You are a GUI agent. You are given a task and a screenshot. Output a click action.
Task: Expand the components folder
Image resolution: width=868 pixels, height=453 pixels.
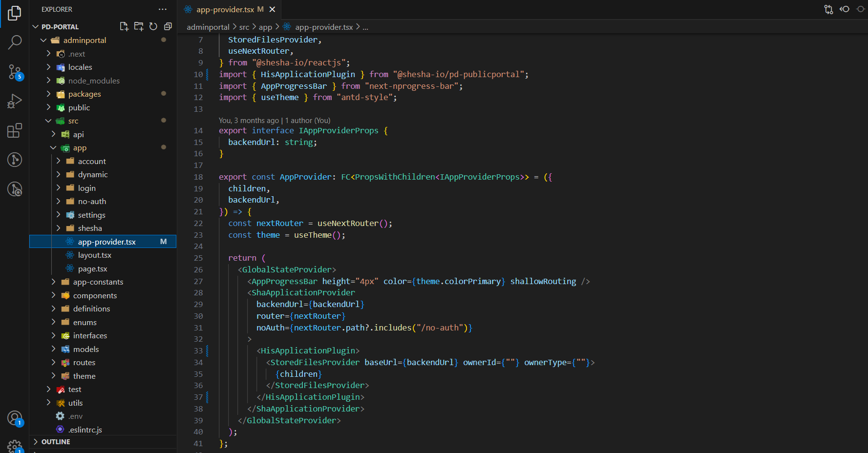(53, 295)
